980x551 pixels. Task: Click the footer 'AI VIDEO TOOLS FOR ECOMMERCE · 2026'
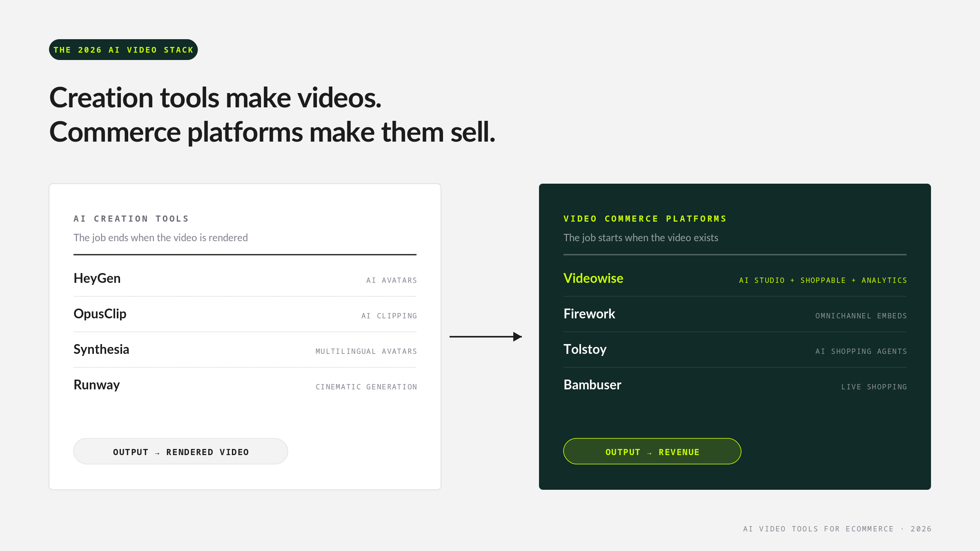(x=837, y=529)
